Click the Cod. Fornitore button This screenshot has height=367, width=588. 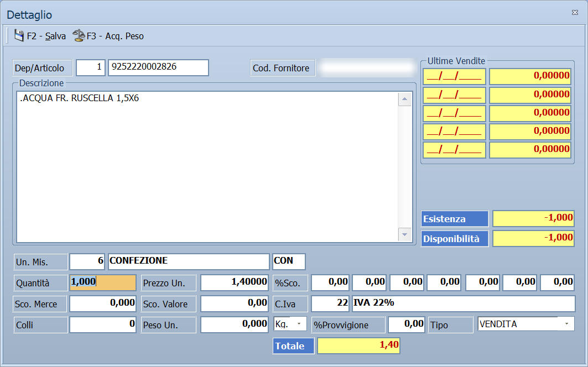[283, 68]
